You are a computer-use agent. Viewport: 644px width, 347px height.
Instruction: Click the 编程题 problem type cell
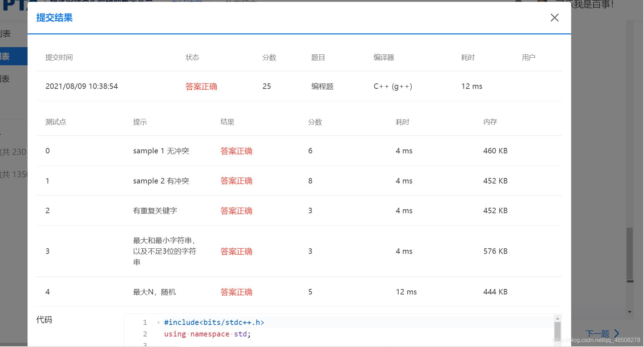(x=322, y=86)
